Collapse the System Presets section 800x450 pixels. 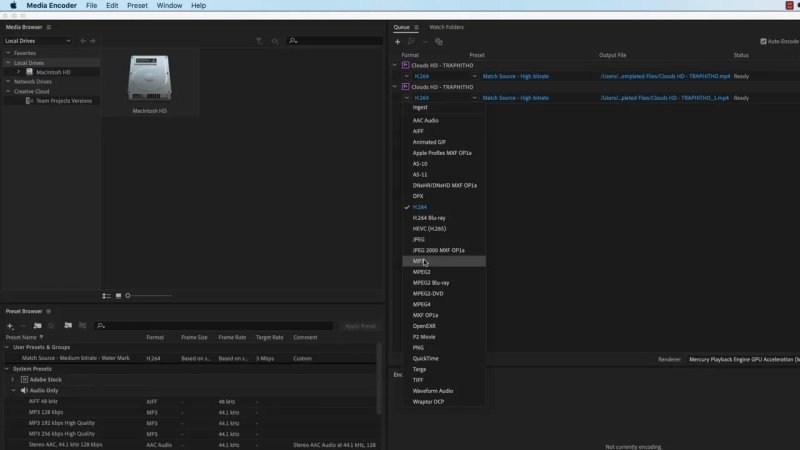pos(7,369)
